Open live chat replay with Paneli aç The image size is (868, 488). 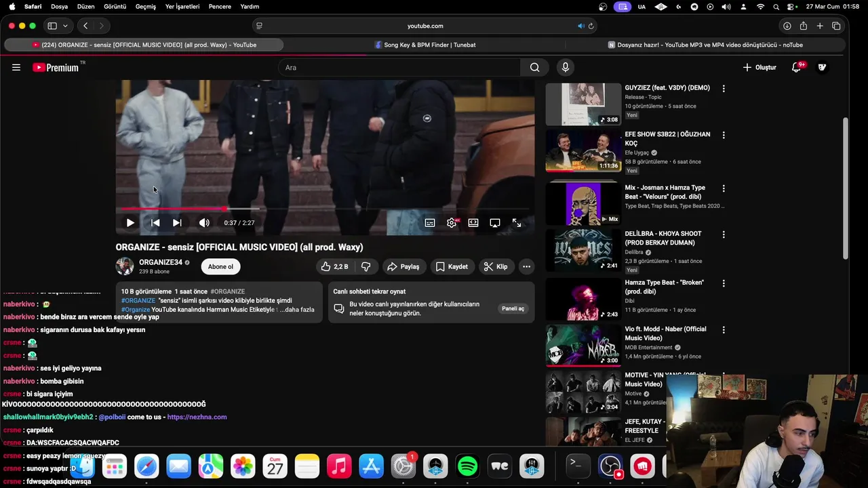(x=513, y=308)
